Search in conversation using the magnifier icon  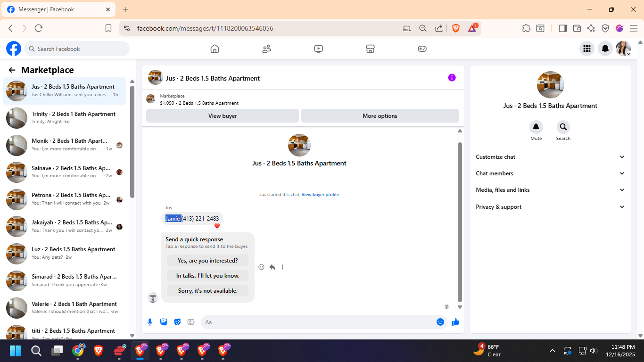click(x=563, y=127)
